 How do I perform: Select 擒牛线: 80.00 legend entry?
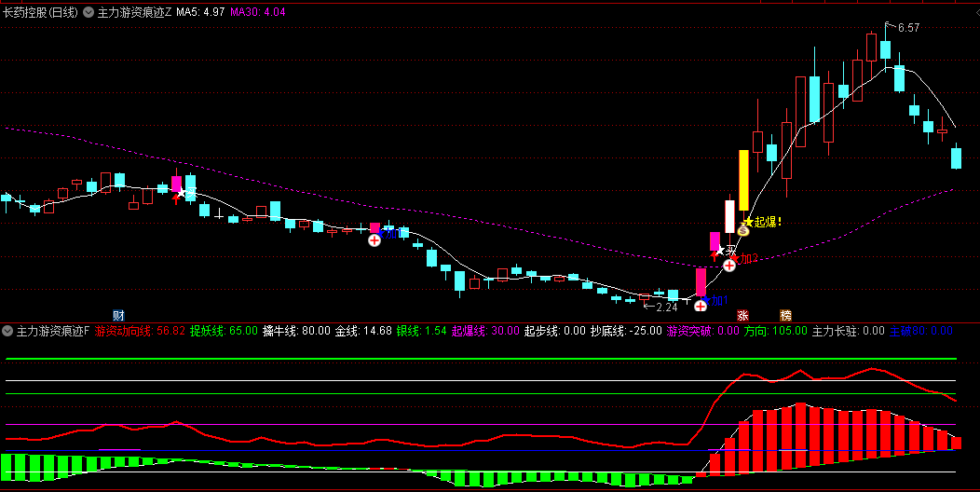click(x=296, y=331)
